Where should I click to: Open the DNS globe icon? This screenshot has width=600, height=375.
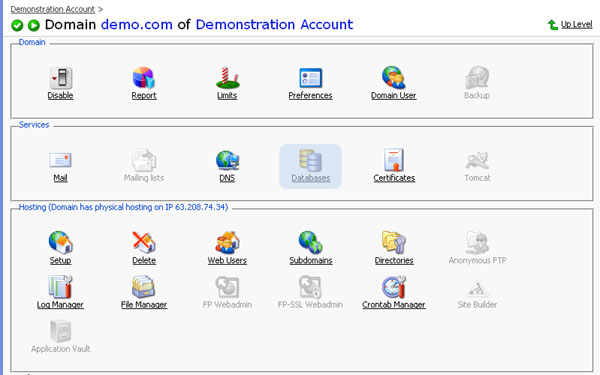[227, 160]
